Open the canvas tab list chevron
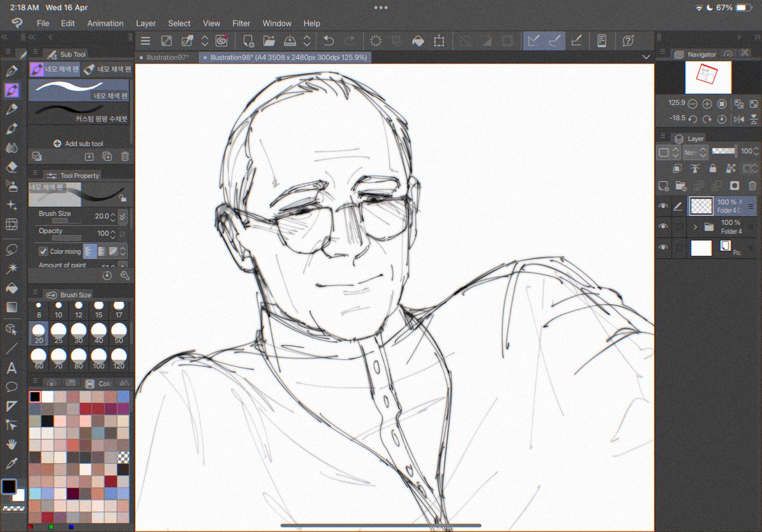Image resolution: width=762 pixels, height=532 pixels. pyautogui.click(x=646, y=57)
